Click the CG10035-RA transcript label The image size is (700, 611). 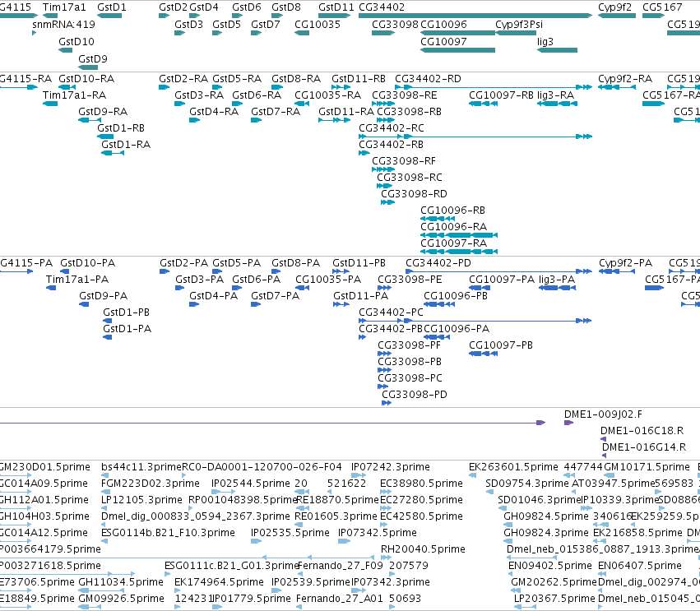coord(328,95)
